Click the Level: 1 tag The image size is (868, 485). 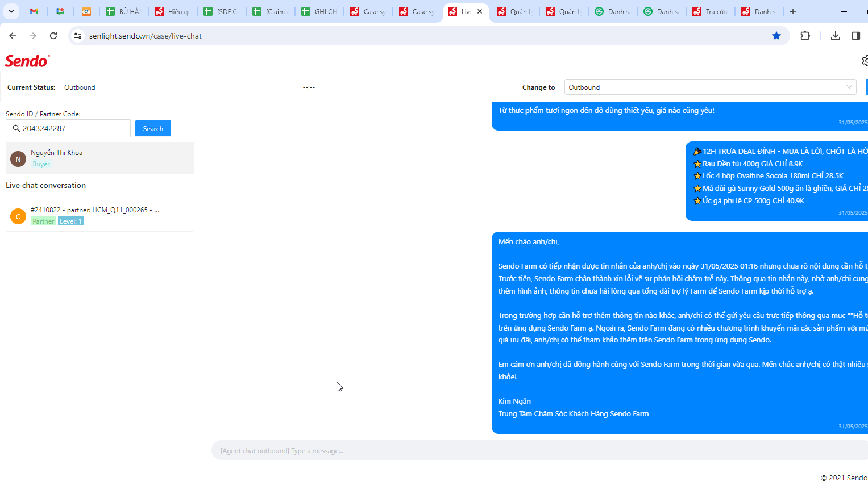(71, 221)
